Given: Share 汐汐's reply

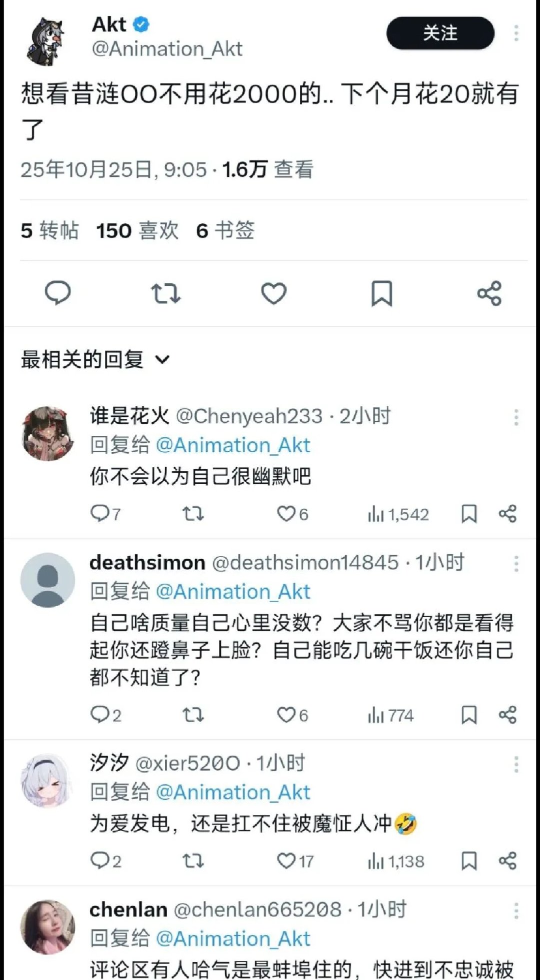Looking at the screenshot, I should [x=507, y=861].
